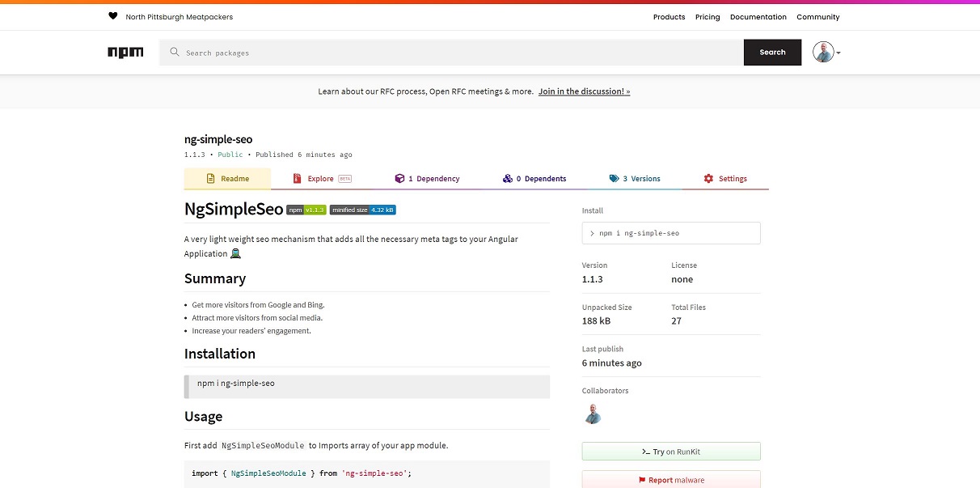Click the License value none

[682, 279]
